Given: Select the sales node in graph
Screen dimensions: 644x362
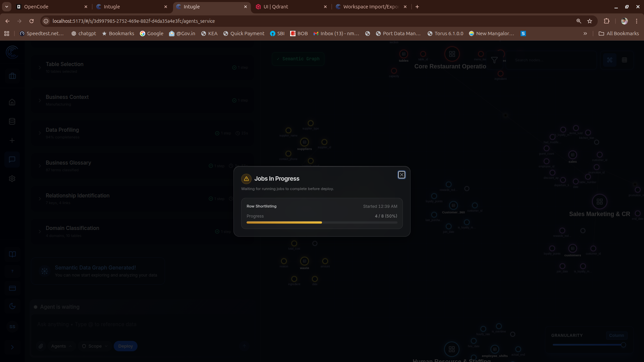Looking at the screenshot, I should click(x=573, y=155).
